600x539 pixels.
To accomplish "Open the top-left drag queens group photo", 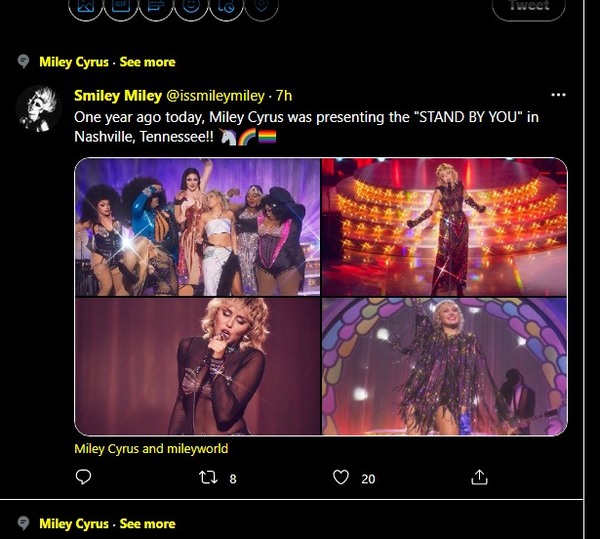I will point(197,227).
